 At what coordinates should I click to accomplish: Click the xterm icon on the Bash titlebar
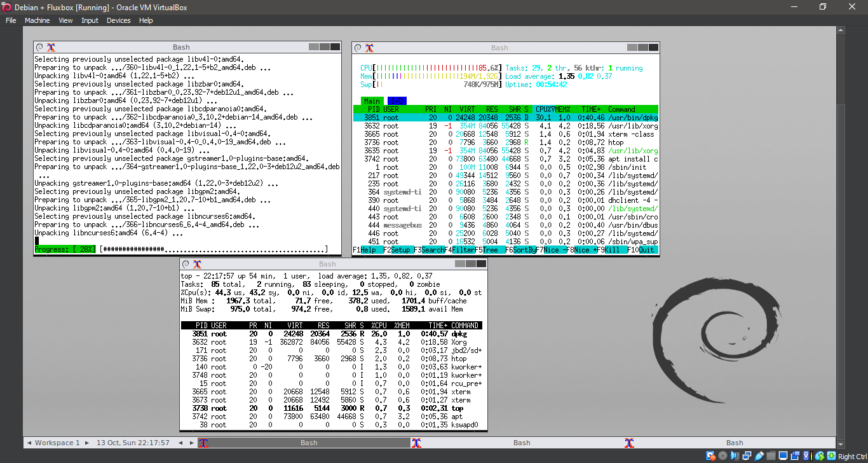(51, 46)
